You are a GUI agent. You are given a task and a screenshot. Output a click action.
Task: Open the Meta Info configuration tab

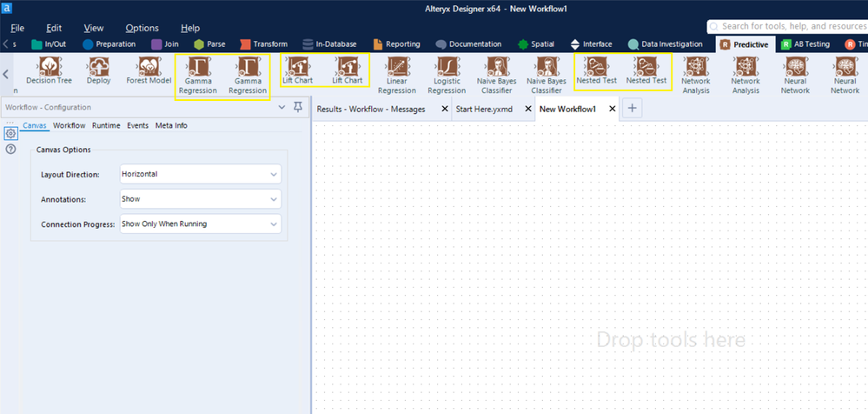coord(171,126)
